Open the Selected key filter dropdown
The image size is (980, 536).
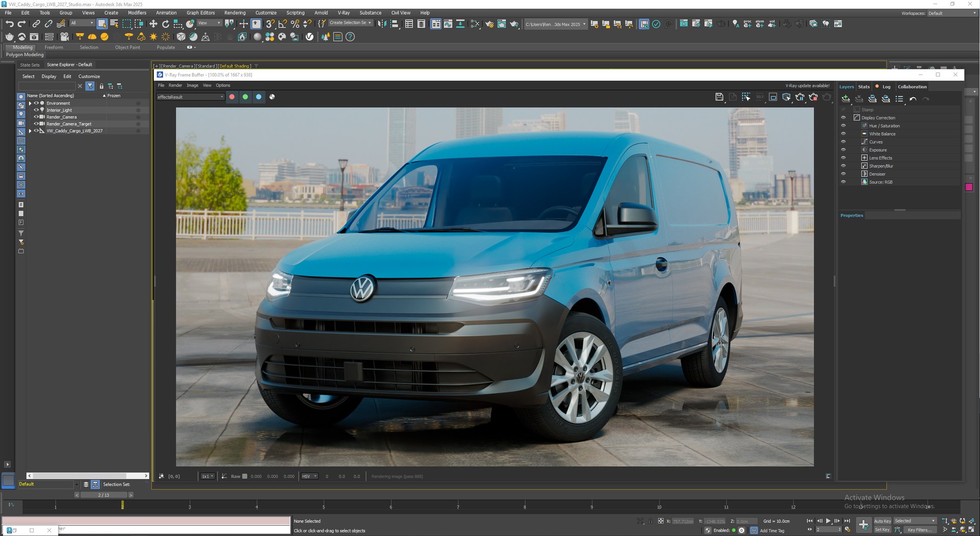tap(915, 521)
